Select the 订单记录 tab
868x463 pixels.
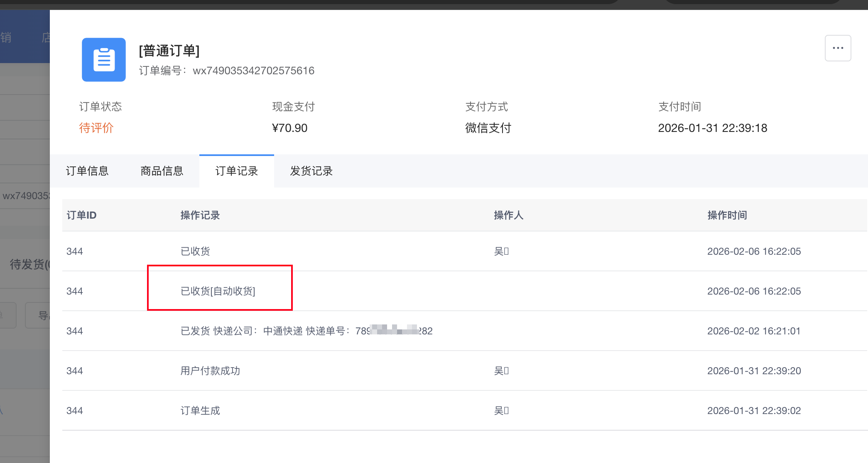pos(237,171)
